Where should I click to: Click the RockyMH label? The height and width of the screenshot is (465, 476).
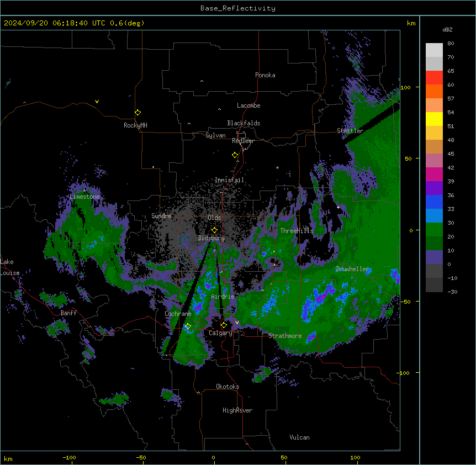point(135,125)
